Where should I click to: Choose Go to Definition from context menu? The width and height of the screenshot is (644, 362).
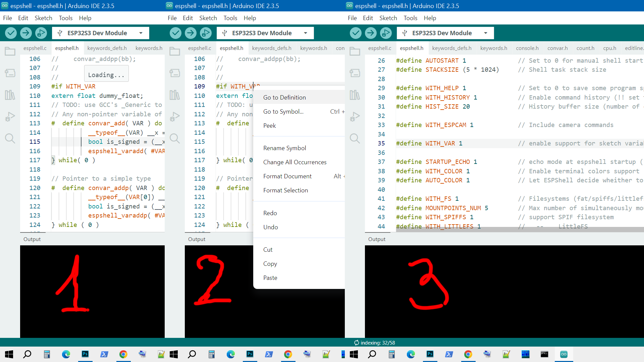[x=284, y=98]
